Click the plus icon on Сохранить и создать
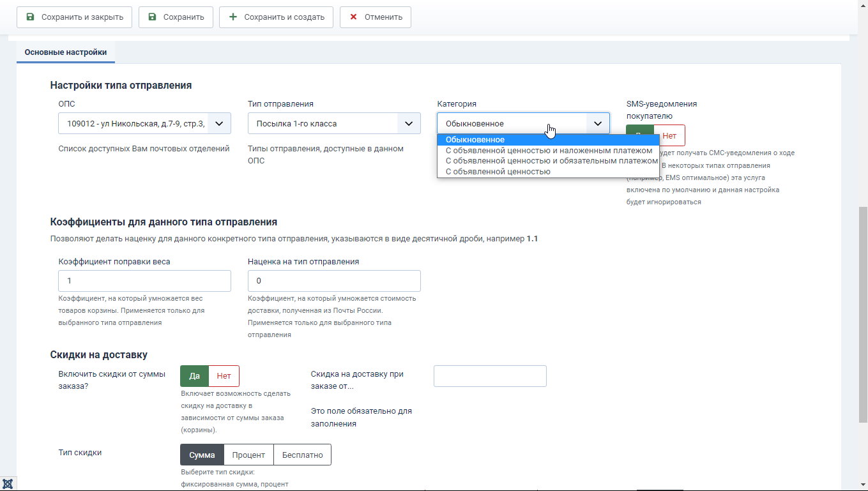 [x=232, y=17]
